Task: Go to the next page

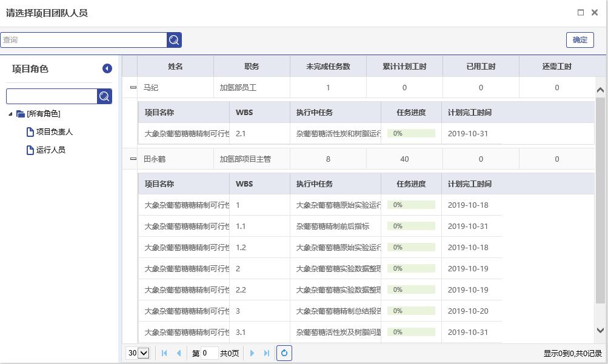Action: (x=252, y=353)
